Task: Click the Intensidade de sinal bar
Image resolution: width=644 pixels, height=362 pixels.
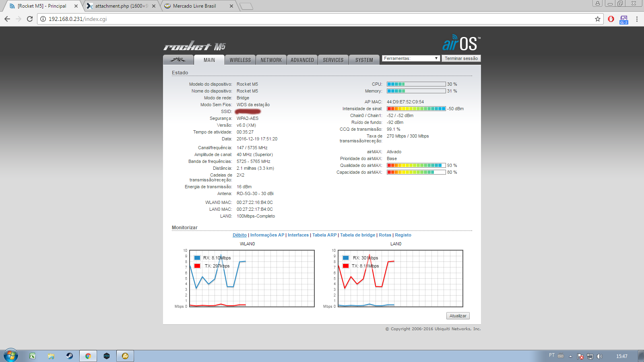Action: 416,109
